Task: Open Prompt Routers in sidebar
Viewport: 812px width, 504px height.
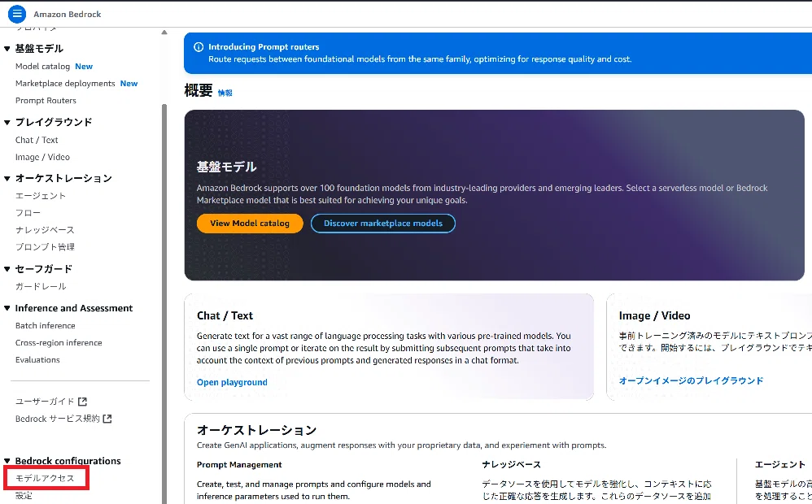Action: [46, 100]
